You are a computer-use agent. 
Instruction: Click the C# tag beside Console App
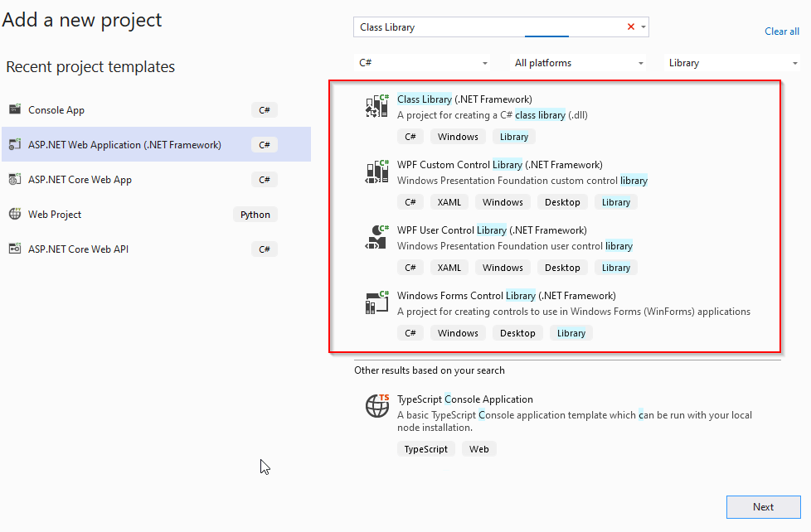point(265,110)
